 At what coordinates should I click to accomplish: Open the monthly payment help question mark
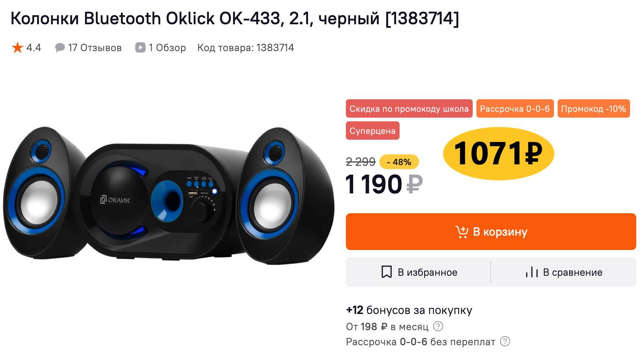click(x=438, y=326)
